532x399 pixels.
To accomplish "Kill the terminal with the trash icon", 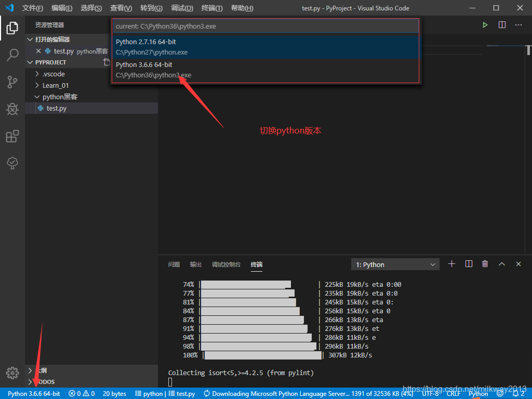I will pyautogui.click(x=485, y=263).
